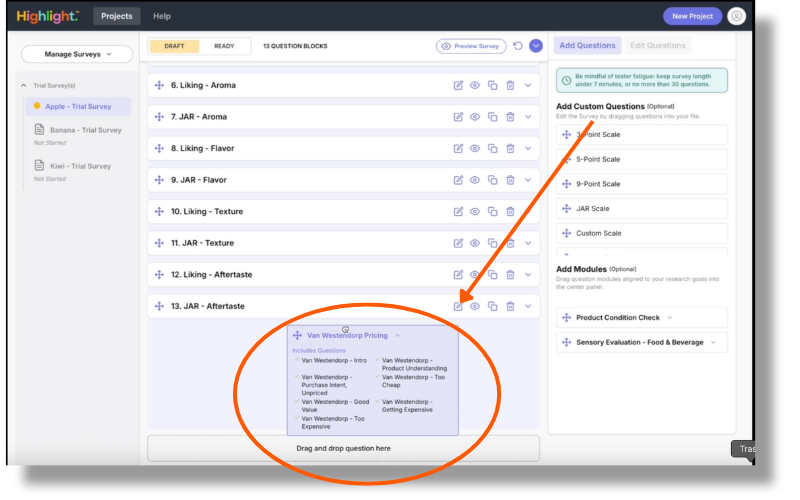Edit the 7. JAR - Aroma question
Screen dimensions: 800x500
[x=458, y=117]
